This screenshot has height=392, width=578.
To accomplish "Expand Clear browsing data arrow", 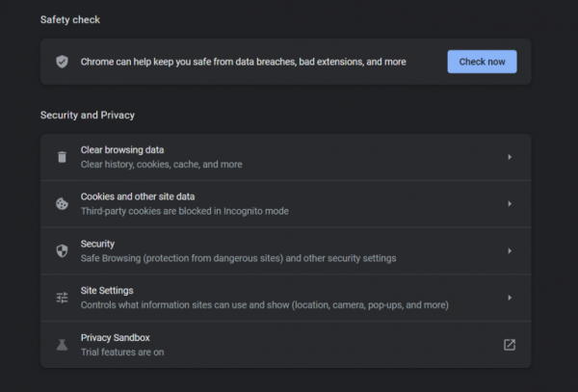I will 510,157.
